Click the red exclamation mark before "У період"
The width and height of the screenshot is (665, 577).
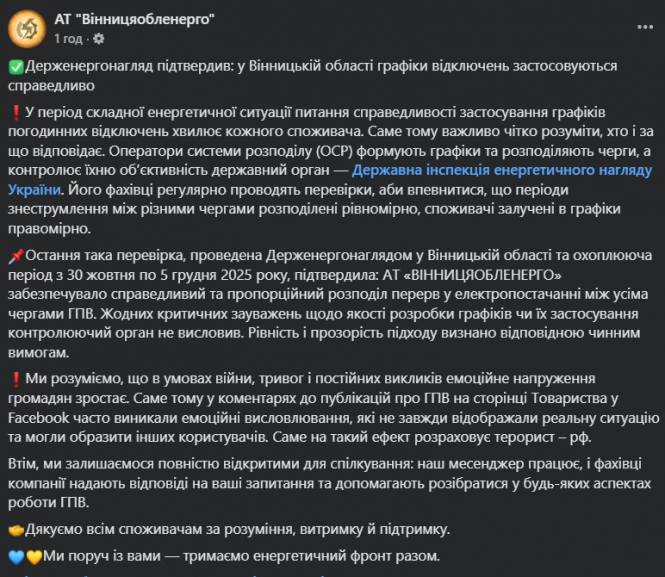15,111
